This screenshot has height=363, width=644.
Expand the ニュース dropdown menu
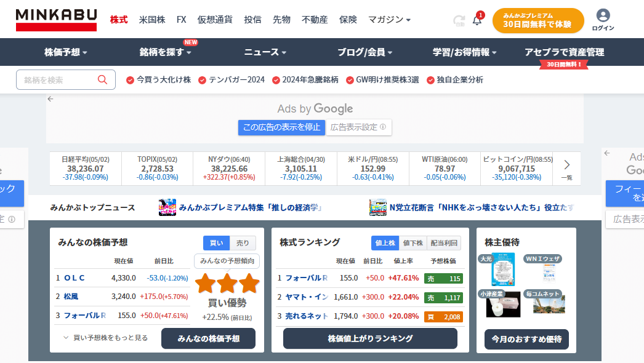click(265, 52)
